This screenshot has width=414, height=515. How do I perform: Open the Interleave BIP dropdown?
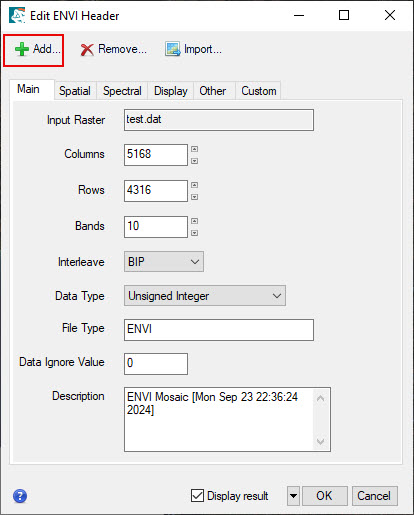(164, 262)
